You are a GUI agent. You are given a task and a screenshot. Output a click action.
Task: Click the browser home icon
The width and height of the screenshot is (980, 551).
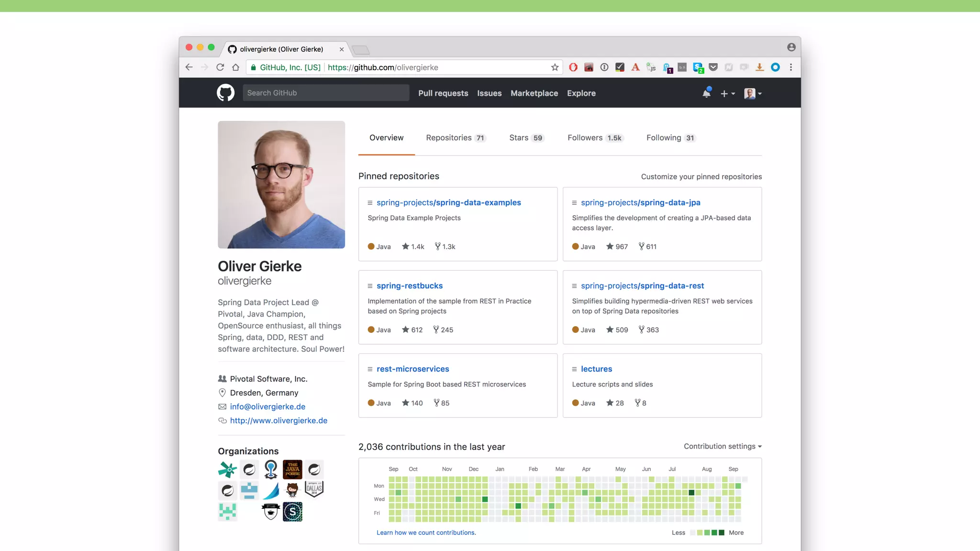tap(235, 67)
